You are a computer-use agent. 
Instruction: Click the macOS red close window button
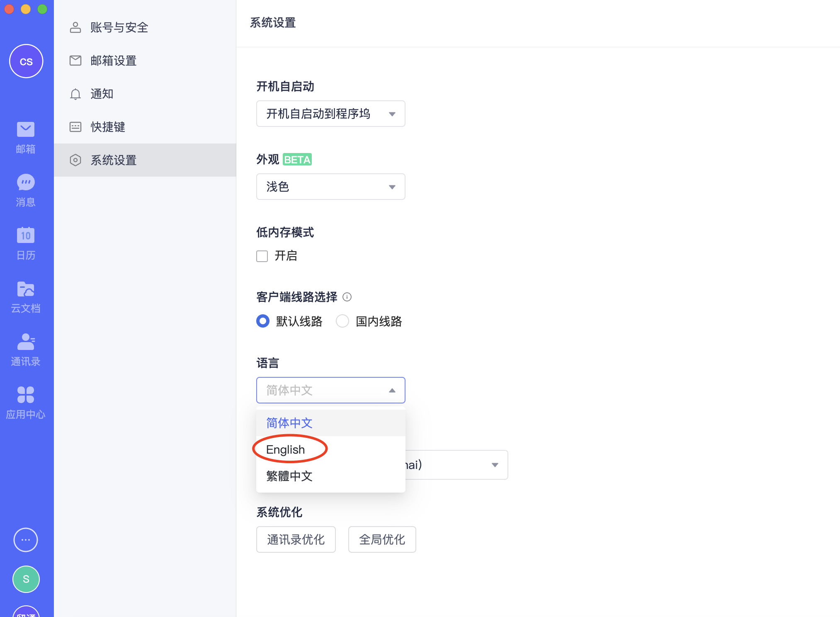coord(9,9)
